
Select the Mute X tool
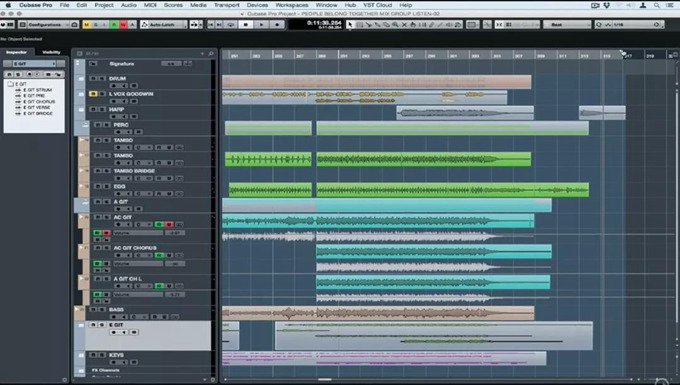[x=404, y=25]
